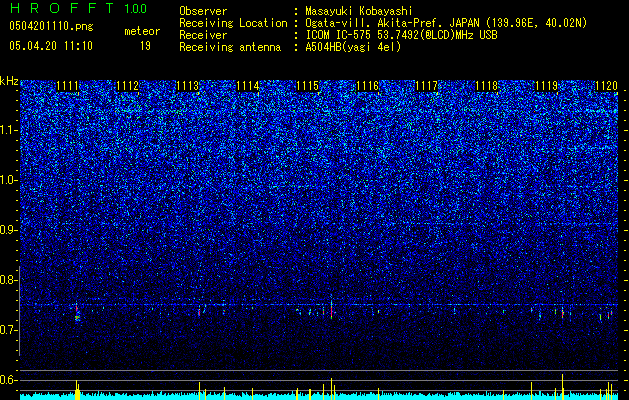Select the Ogata-vill. Akita-Pref. JAPAN location text
Viewport: 629px width, 400px height.
[447, 23]
